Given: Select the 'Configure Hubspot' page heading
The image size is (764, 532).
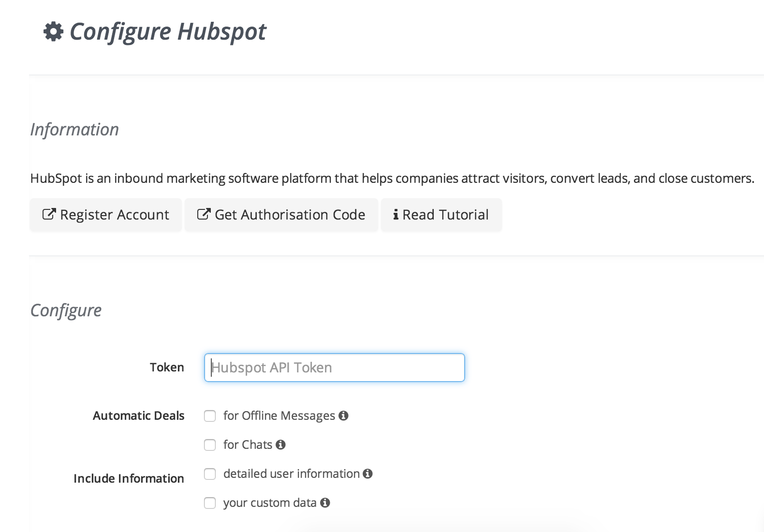Looking at the screenshot, I should pos(168,32).
